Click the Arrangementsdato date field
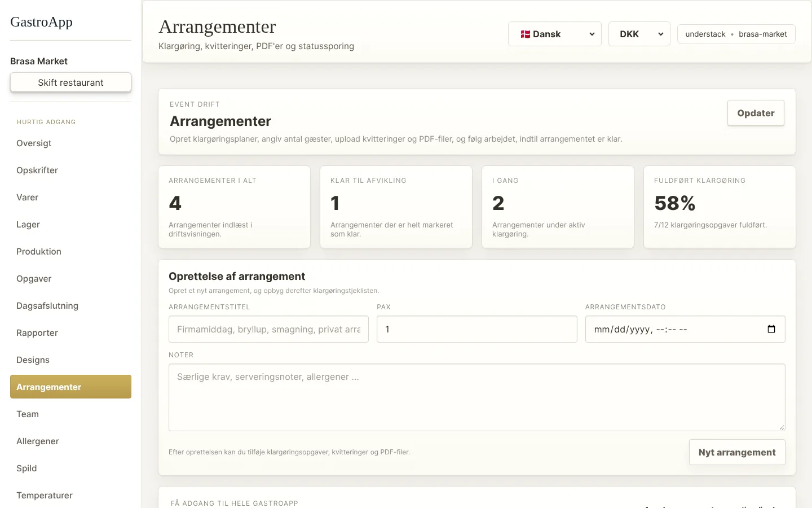Viewport: 812px width, 508px height. [685, 329]
